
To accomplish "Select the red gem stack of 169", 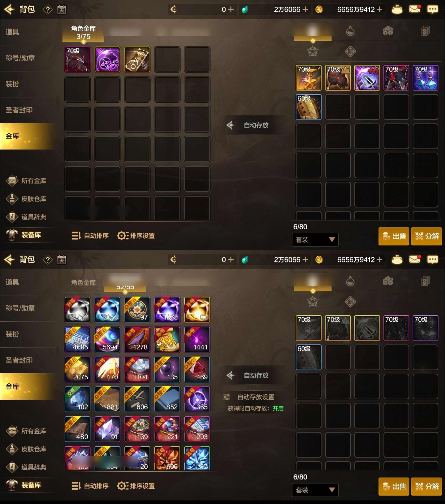I will click(x=197, y=369).
